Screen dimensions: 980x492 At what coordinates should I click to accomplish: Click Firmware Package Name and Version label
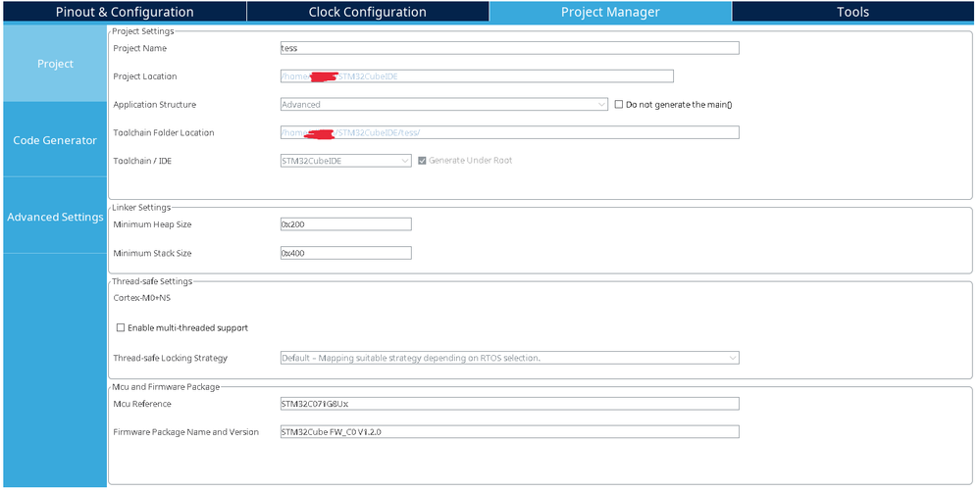[185, 431]
